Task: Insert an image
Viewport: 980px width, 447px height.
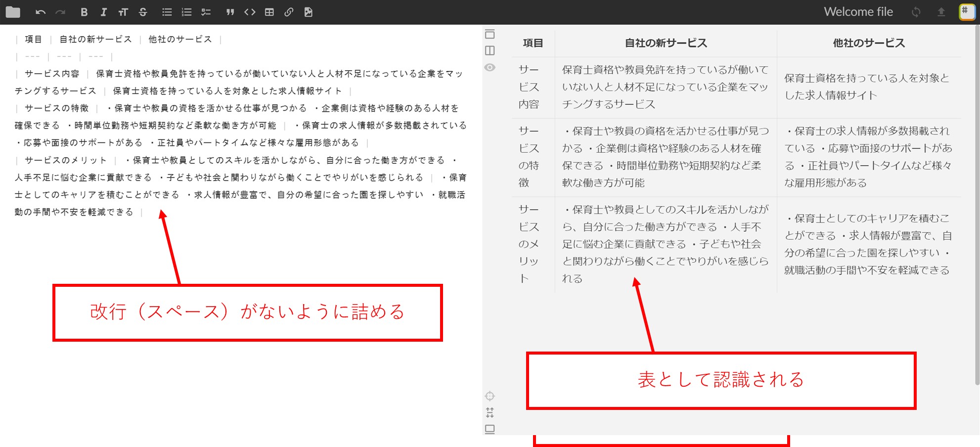Action: 309,12
